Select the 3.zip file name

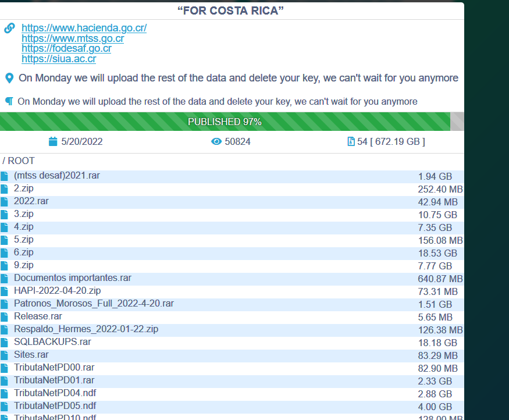click(24, 214)
